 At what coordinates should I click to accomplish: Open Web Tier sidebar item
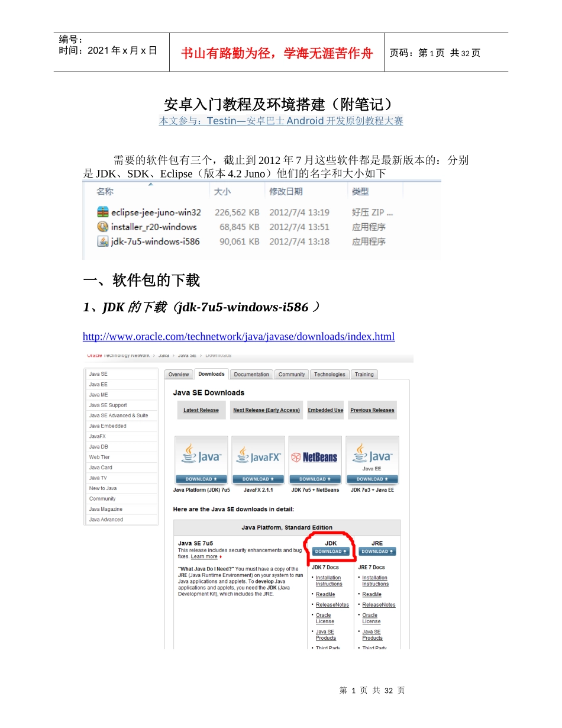tap(121, 457)
